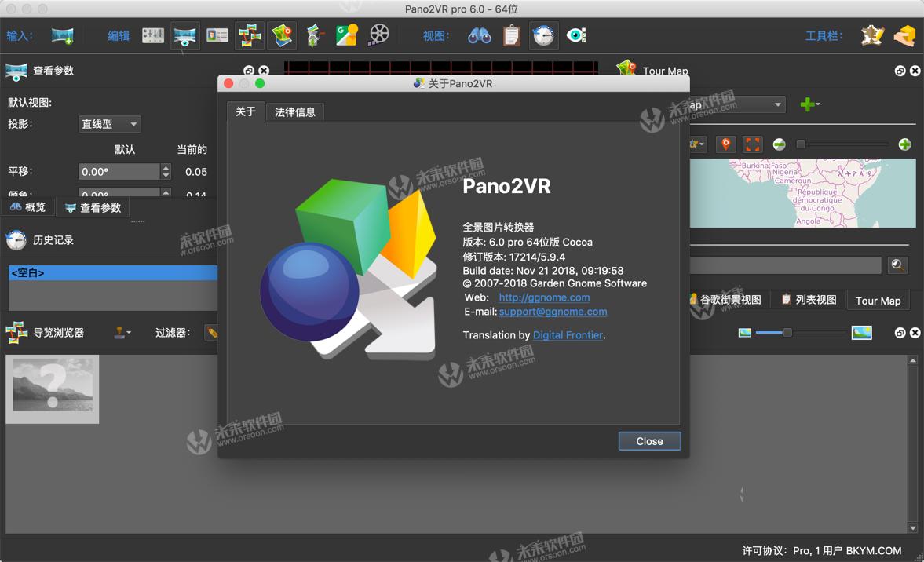The height and width of the screenshot is (562, 924).
Task: Open the sliders properties editor icon
Action: pyautogui.click(x=153, y=36)
